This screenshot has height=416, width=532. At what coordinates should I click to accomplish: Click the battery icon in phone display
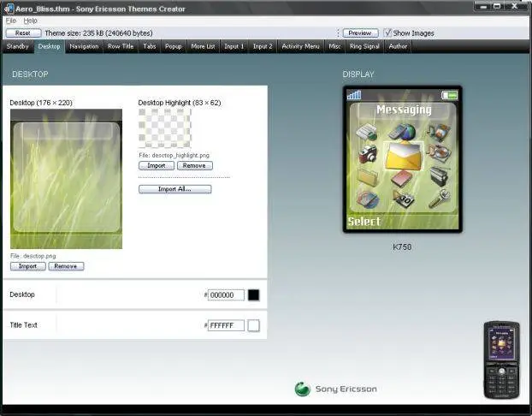tap(450, 95)
